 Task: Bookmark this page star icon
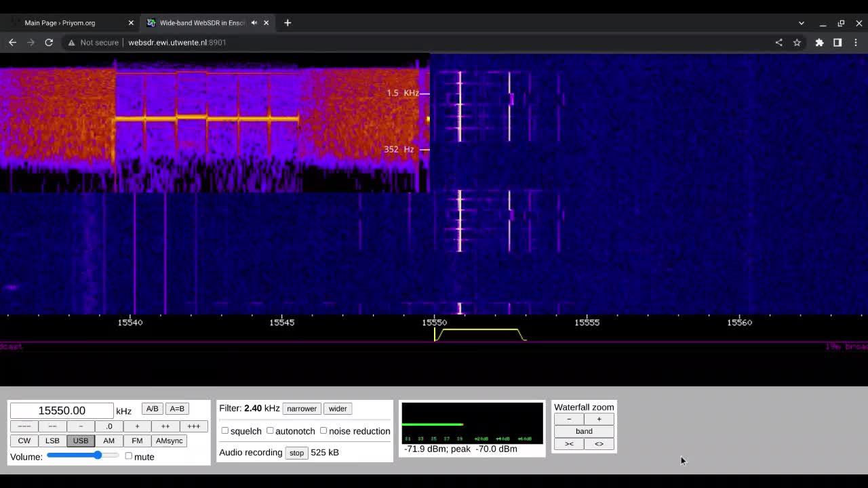click(797, 42)
